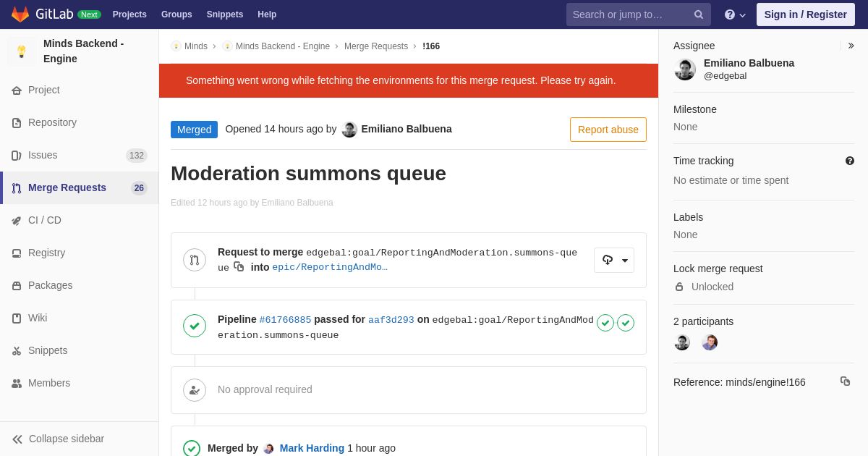The height and width of the screenshot is (456, 868).
Task: Click the time tracking help icon
Action: (850, 161)
